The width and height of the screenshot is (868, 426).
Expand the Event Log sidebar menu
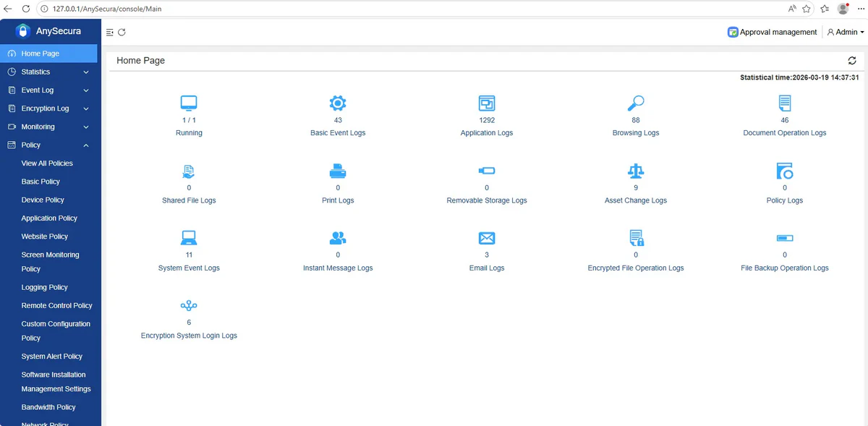click(48, 90)
